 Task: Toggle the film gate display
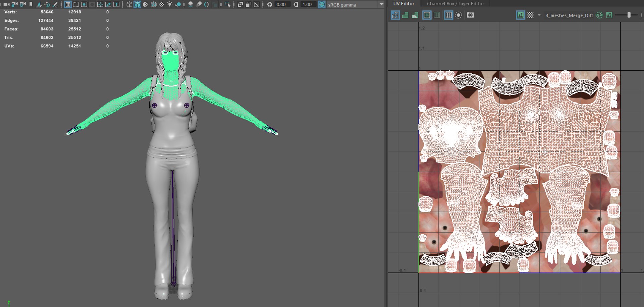pyautogui.click(x=76, y=4)
